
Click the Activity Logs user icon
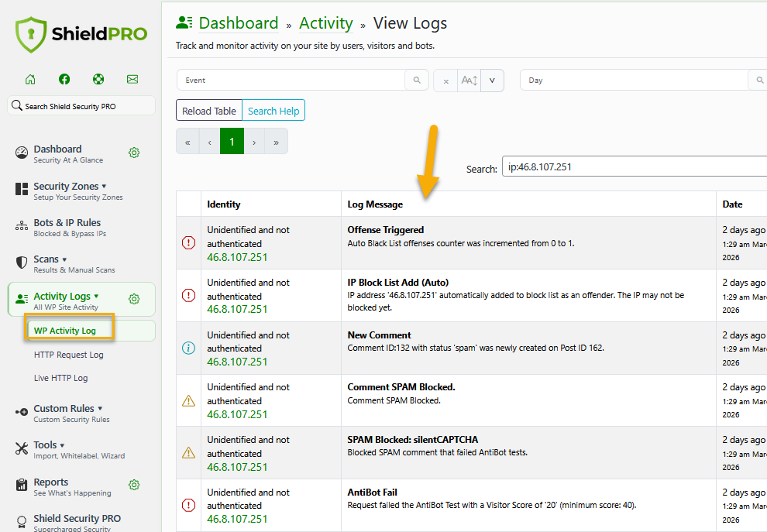[x=22, y=299]
